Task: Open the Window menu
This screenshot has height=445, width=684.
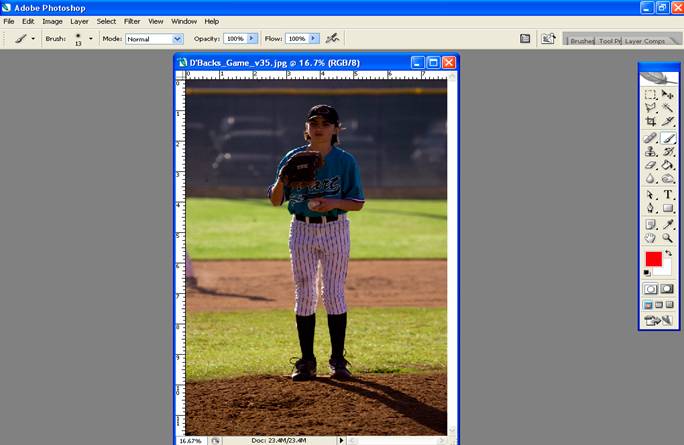Action: [x=184, y=21]
